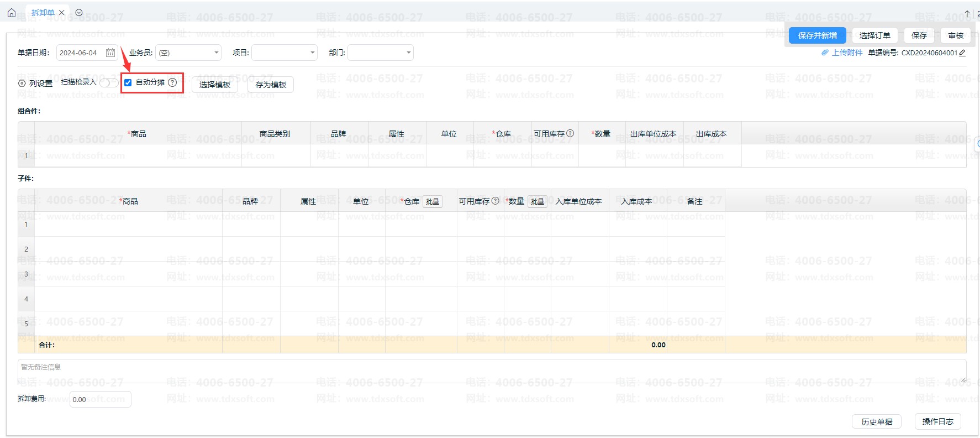Click the 保存并新增 button
The height and width of the screenshot is (438, 980).
point(817,35)
